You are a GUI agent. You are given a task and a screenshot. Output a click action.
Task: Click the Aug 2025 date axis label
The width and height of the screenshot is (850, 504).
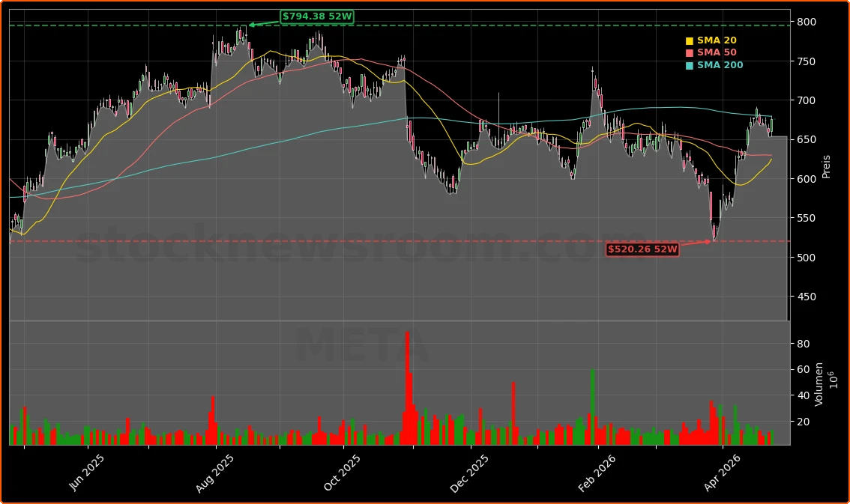tap(215, 473)
